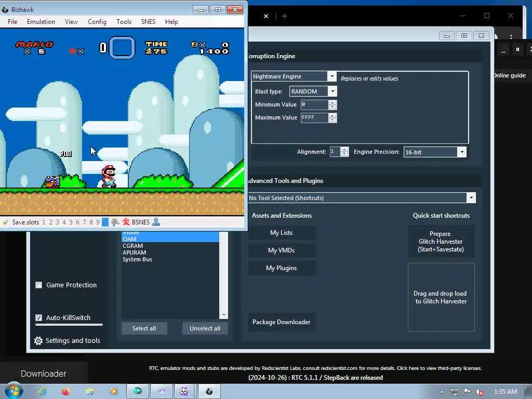
Task: Increase Alignment with the up spinner
Action: [x=344, y=150]
